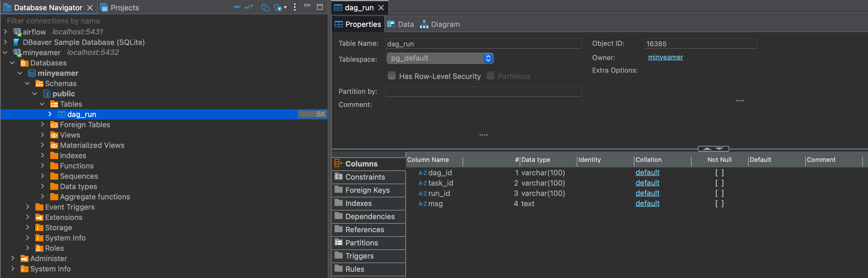Expand the Event Triggers node

(28, 207)
